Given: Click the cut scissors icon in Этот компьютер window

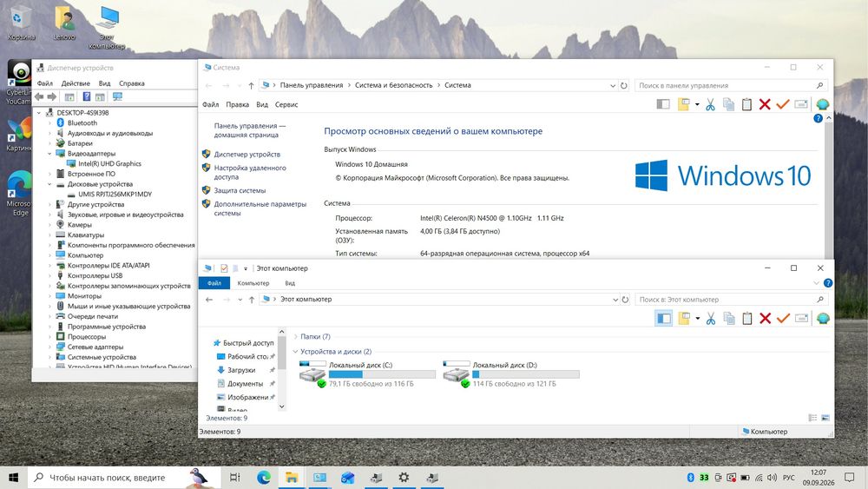Looking at the screenshot, I should tap(711, 319).
